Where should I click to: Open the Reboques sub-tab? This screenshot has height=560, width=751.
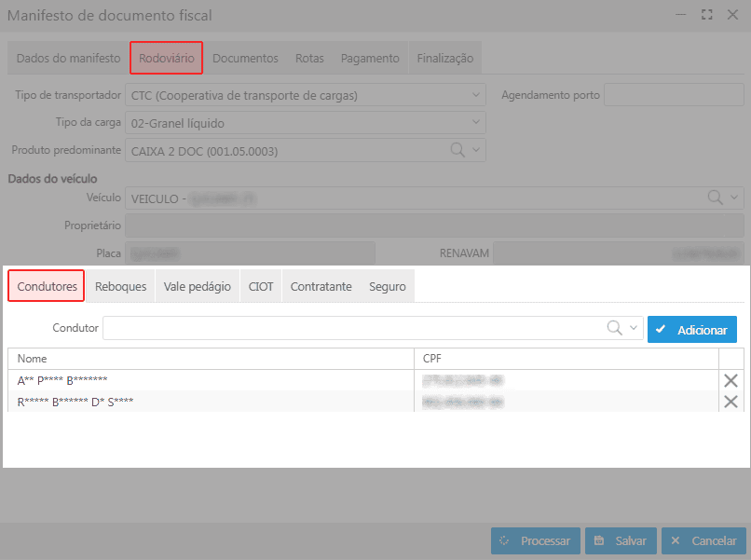121,287
